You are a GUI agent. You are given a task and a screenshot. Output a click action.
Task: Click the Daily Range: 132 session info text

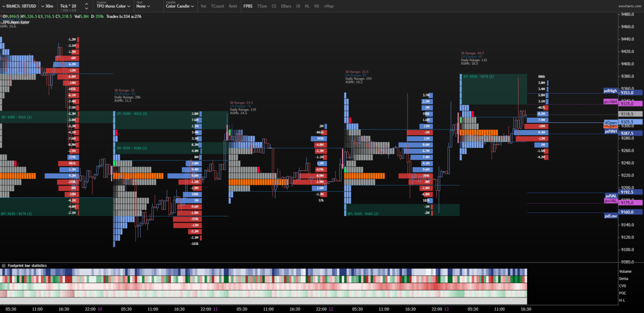click(x=474, y=60)
